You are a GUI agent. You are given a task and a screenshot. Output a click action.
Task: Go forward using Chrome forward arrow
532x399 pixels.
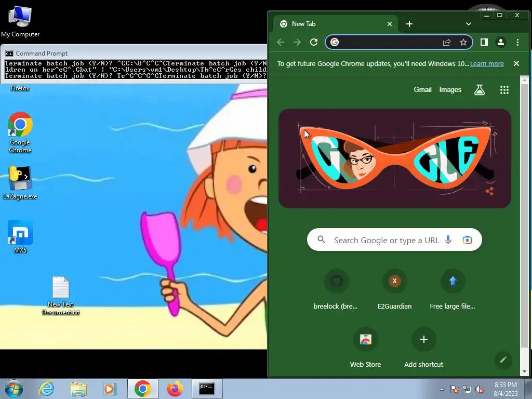297,42
